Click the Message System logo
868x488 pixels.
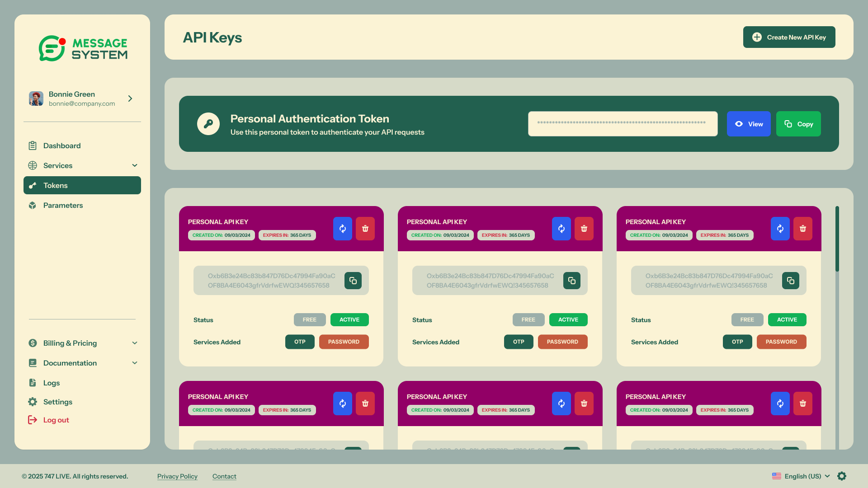83,48
